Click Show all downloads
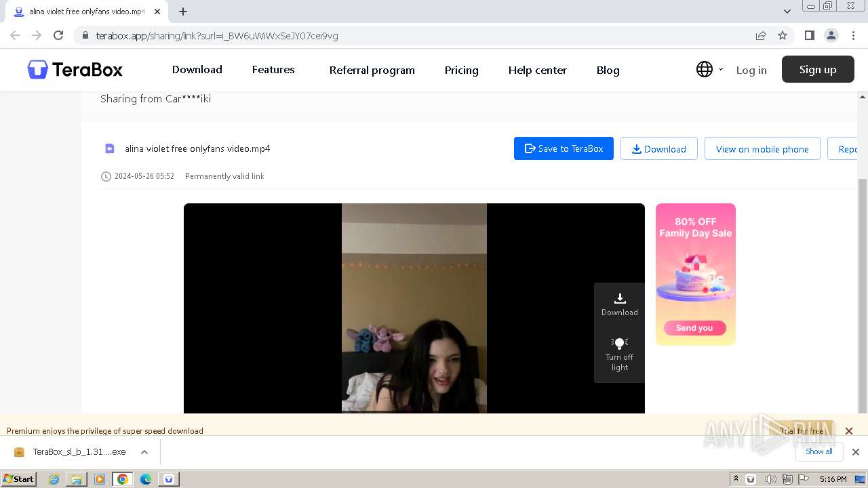The height and width of the screenshot is (488, 868). coord(818,451)
